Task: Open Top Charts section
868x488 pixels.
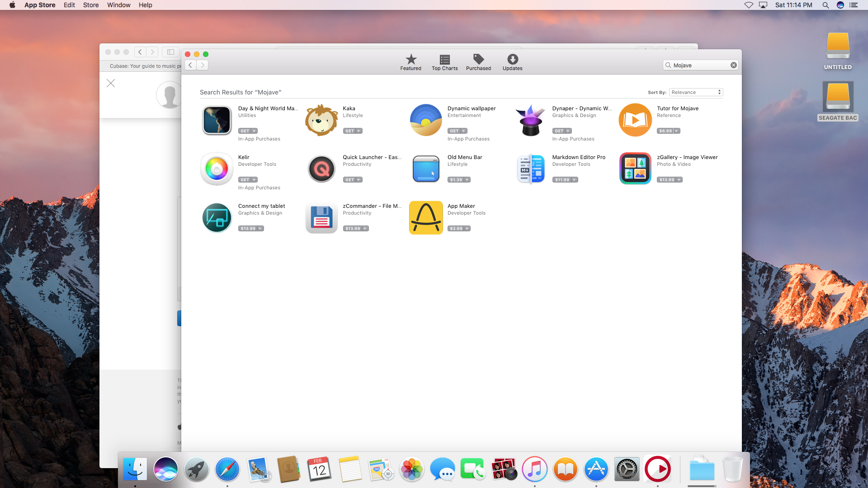Action: coord(444,62)
